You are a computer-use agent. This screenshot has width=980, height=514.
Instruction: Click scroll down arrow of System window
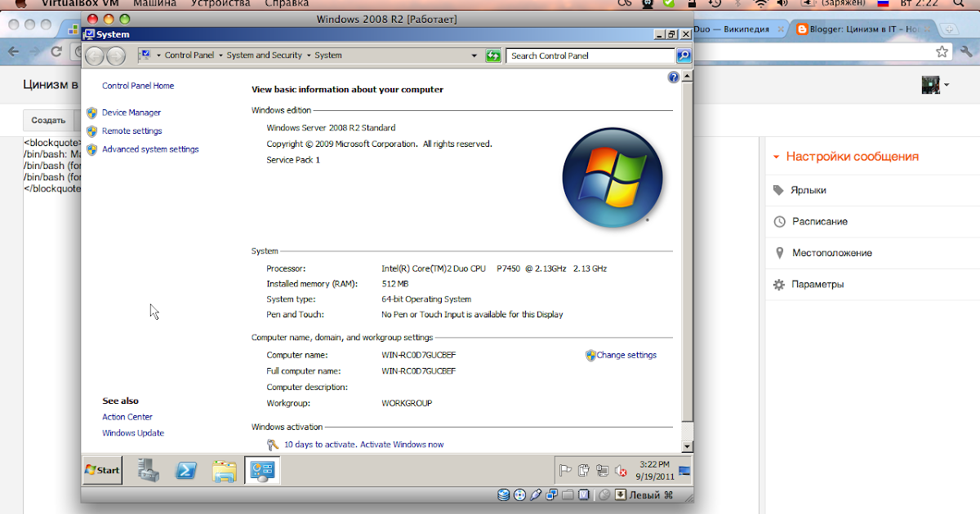click(x=687, y=446)
